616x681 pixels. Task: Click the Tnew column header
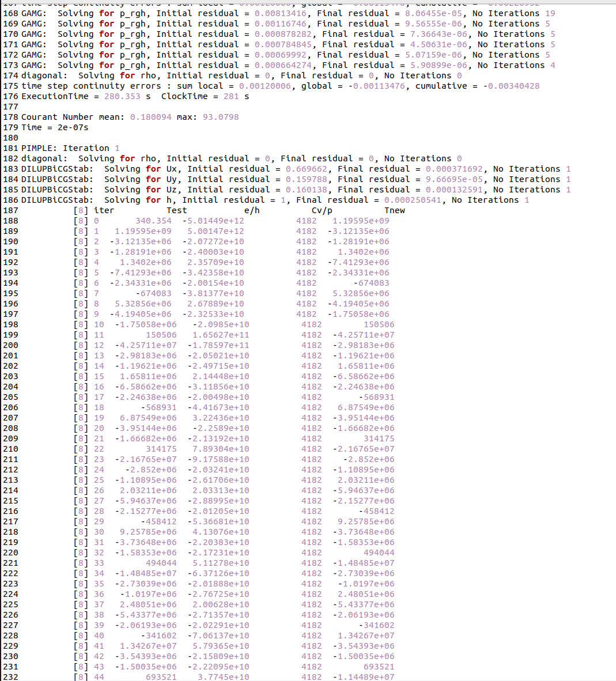click(x=395, y=210)
